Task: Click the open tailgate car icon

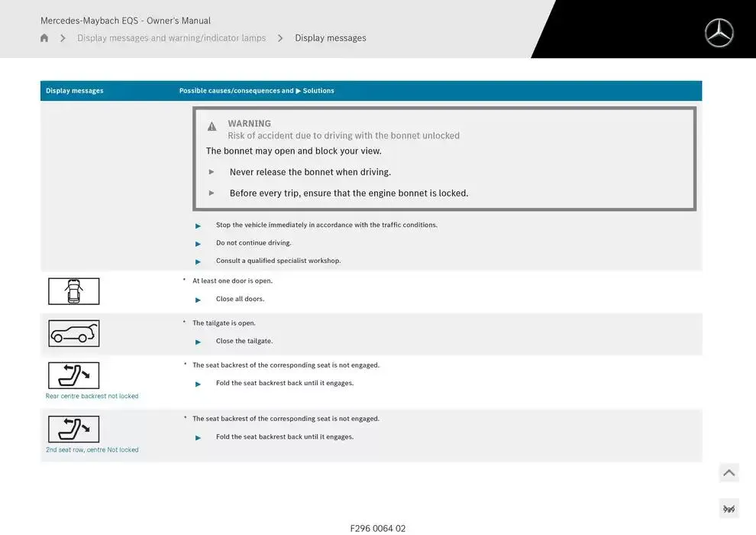Action: 74,333
